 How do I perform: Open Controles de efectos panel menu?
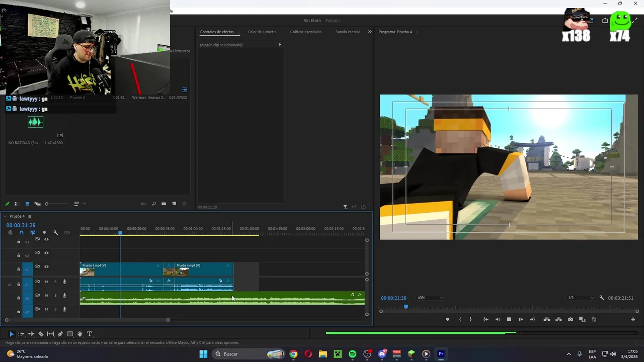click(x=238, y=32)
